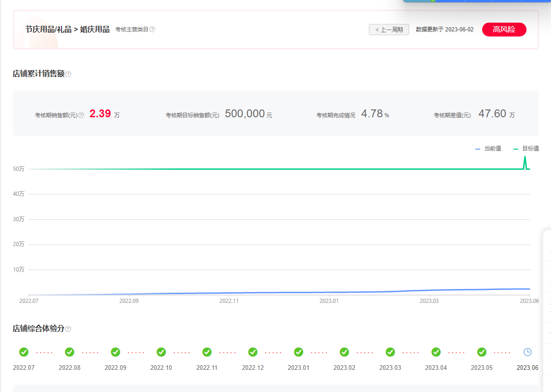Click chart x-axis label 2023.01
The height and width of the screenshot is (392, 551).
coord(329,301)
